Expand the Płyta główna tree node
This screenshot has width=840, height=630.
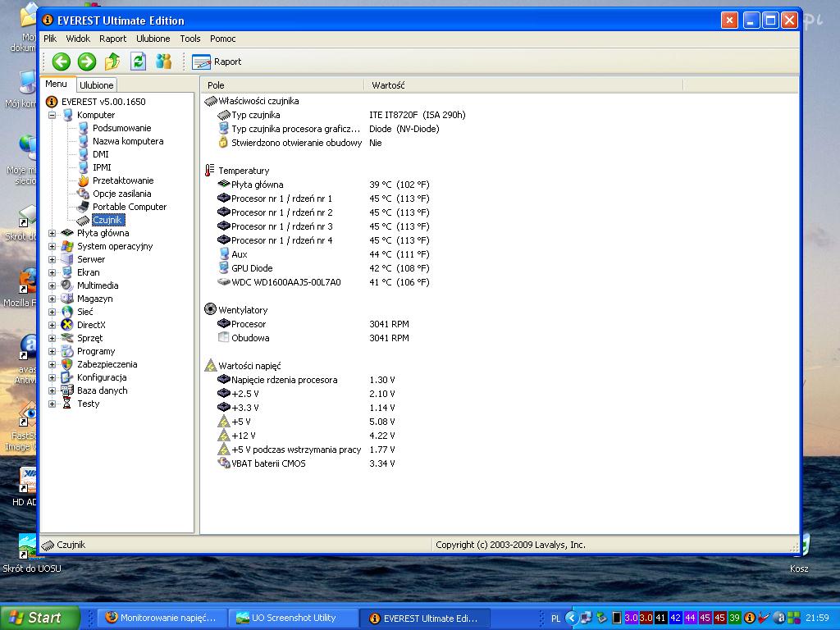[52, 233]
